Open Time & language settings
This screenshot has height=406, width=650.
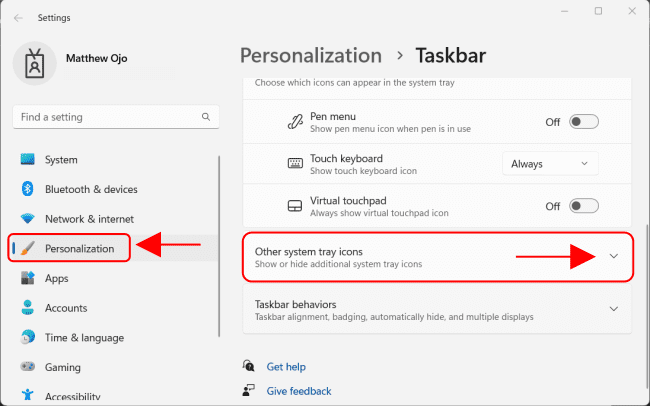[x=113, y=338]
